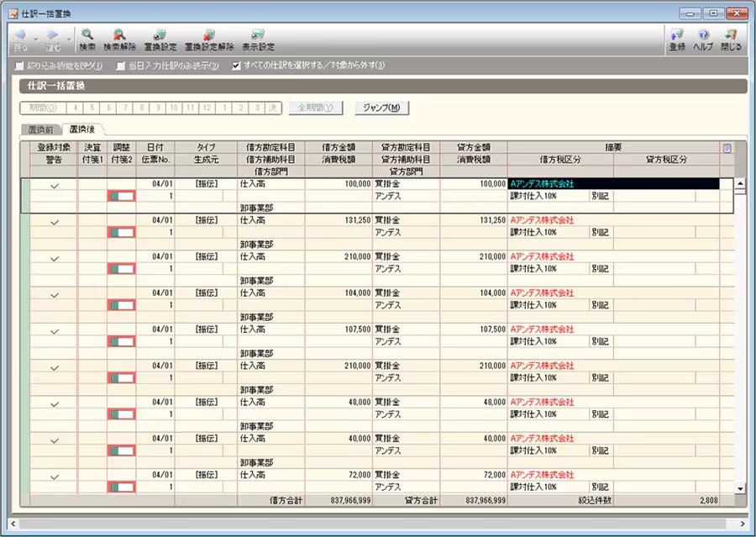This screenshot has width=756, height=537.
Task: Click the horizontal scrollbar right arrow
Action: click(743, 524)
